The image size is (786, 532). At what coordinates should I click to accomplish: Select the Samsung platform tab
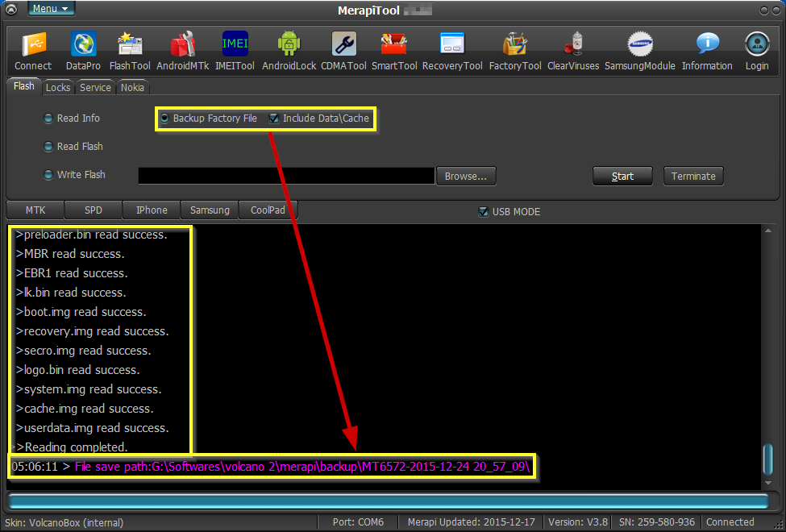point(210,210)
